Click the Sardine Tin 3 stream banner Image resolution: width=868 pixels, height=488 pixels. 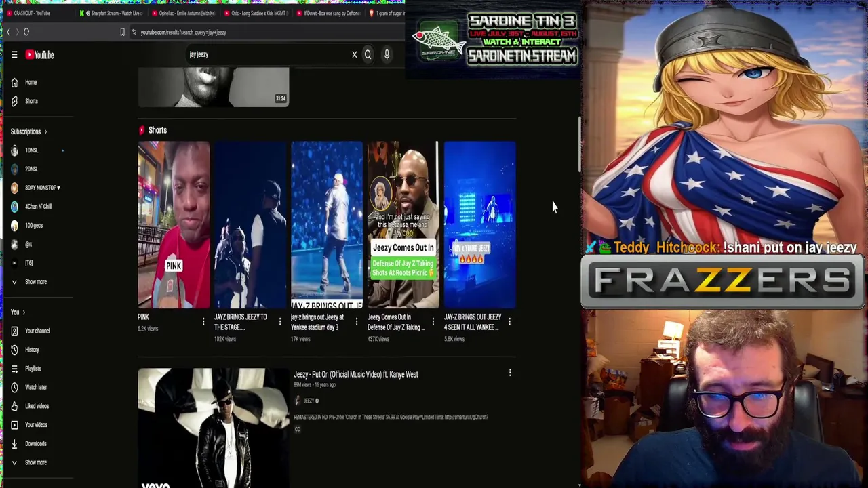coord(494,39)
